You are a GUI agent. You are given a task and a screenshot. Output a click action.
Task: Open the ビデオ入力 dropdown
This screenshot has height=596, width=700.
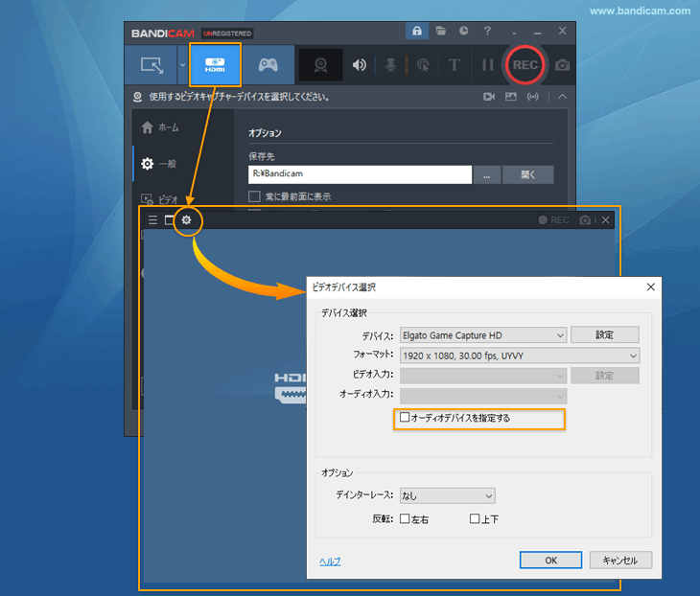pos(483,376)
